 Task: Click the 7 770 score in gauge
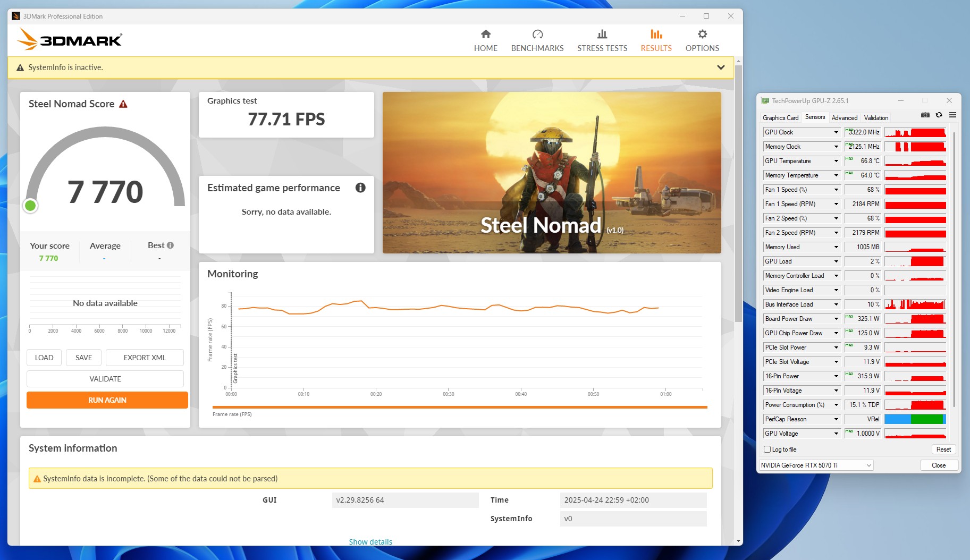tap(105, 192)
